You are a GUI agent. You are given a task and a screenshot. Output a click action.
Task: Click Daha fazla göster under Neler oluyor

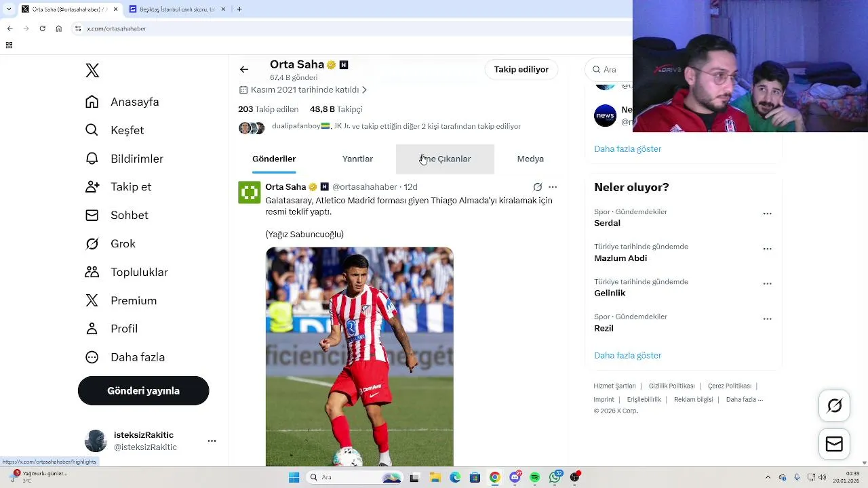click(x=627, y=355)
